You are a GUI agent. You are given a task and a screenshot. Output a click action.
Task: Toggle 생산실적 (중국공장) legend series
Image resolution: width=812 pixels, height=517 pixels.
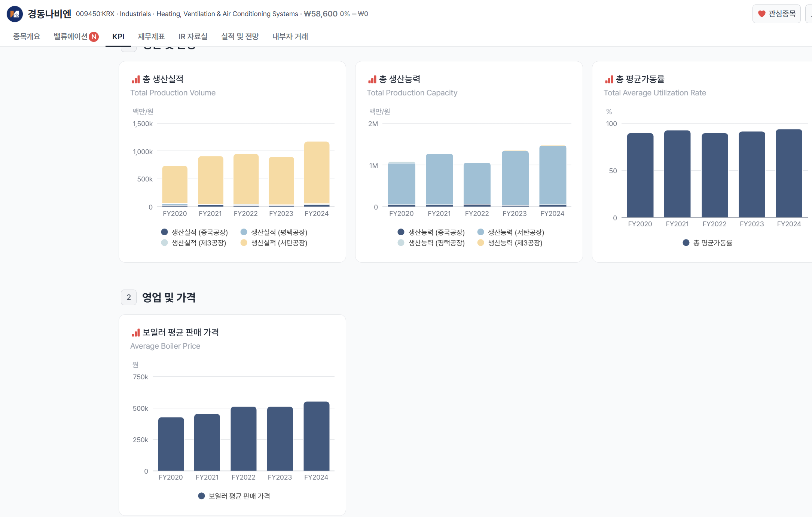(x=195, y=232)
